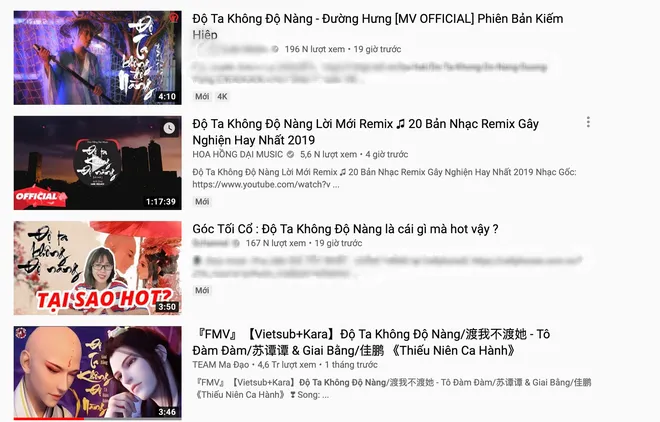Click the Watch Later clock icon on second thumbnail
660x422 pixels.
[x=169, y=128]
